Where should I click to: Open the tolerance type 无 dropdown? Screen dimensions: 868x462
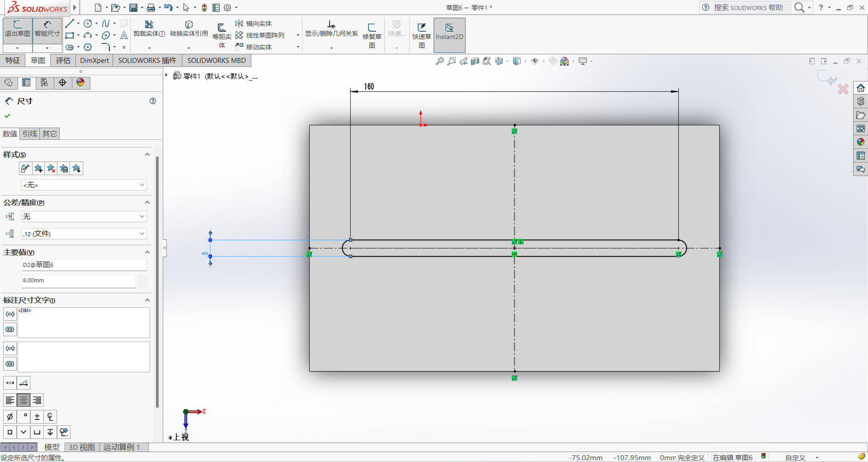(84, 216)
